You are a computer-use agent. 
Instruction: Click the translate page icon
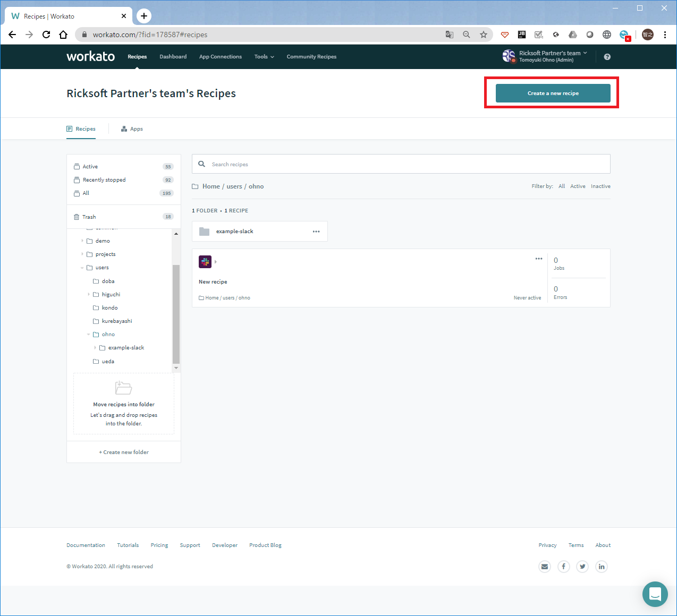tap(450, 35)
